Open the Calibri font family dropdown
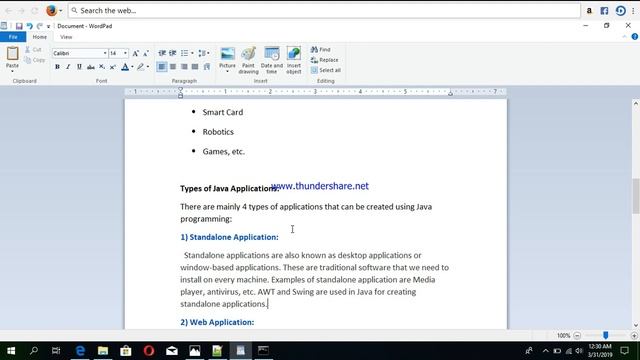The image size is (640, 360). coord(105,53)
